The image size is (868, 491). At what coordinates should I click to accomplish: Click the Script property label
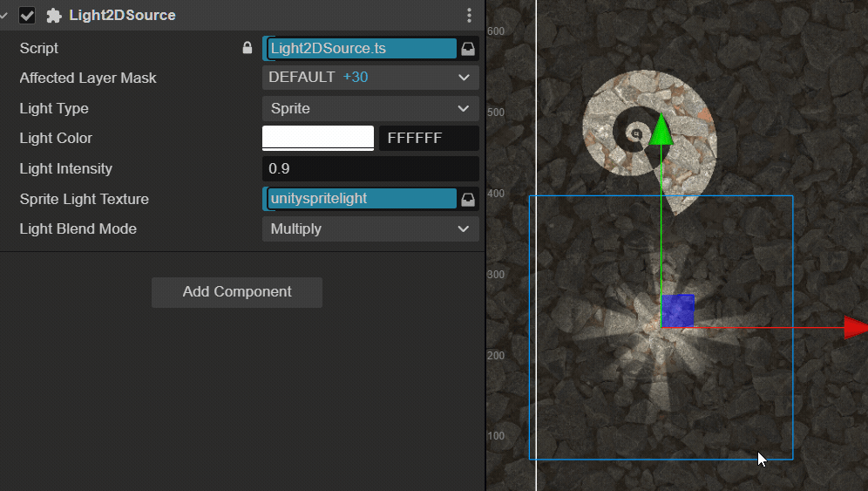point(38,48)
